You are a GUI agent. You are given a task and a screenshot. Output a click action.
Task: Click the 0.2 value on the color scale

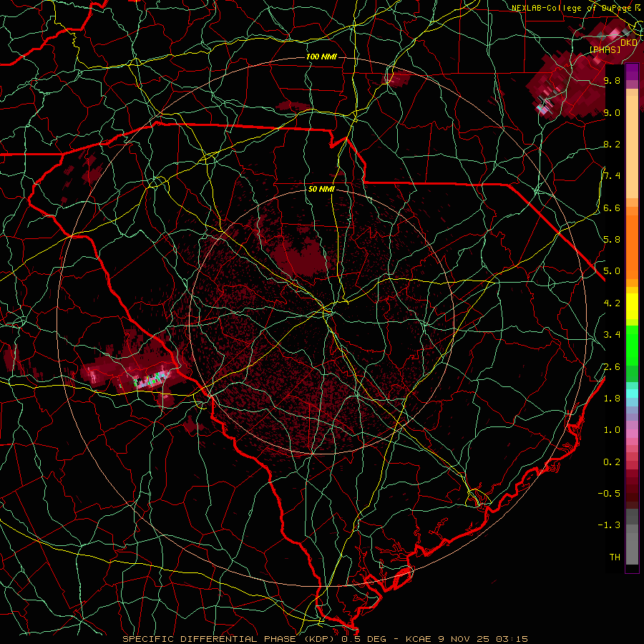coord(612,462)
